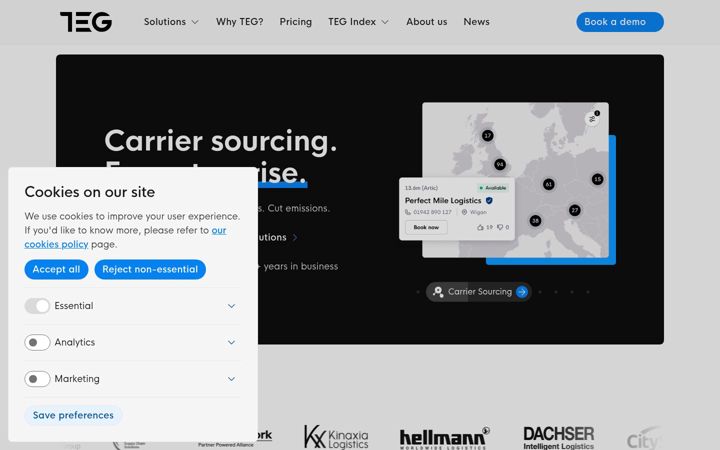Click the hellmann logo

coord(444,438)
